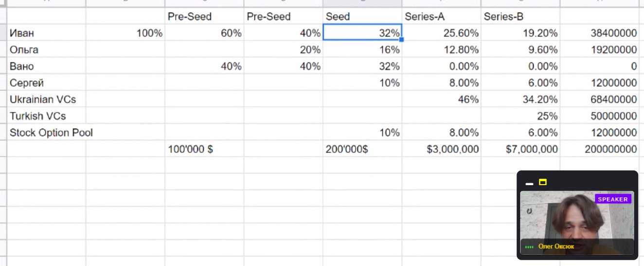
Task: Select the Ukrainian VCs cell
Action: (x=46, y=99)
